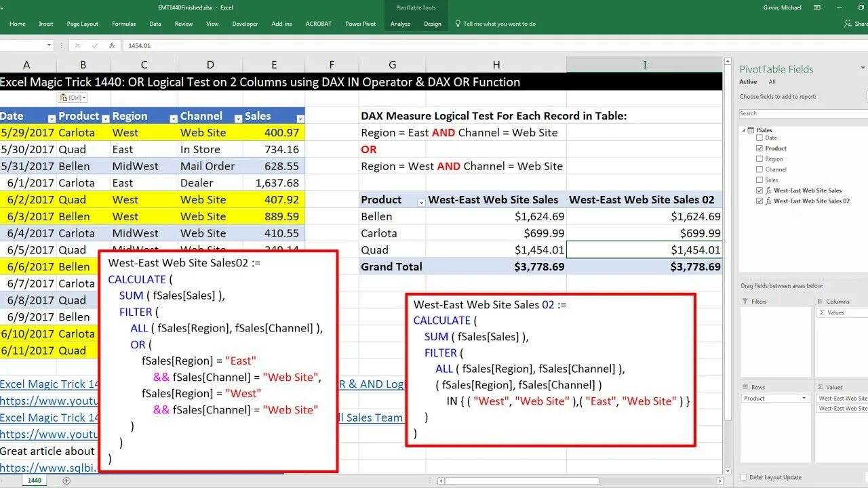Open the Insert ribbon tab

[x=46, y=24]
